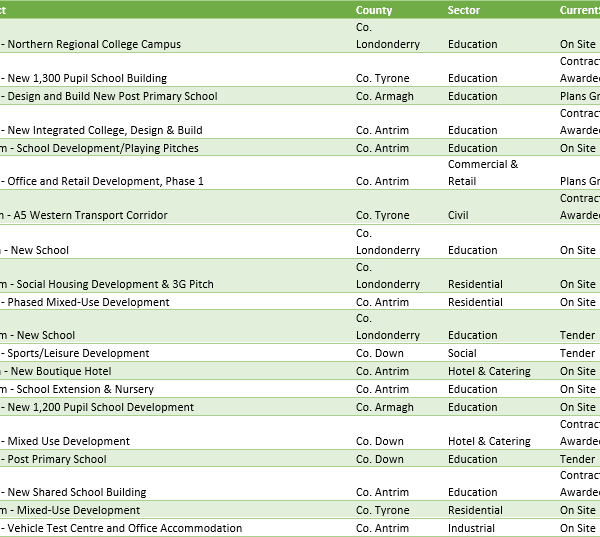The height and width of the screenshot is (537, 600).
Task: Select School Extension & Nursery cell
Action: coord(85,389)
